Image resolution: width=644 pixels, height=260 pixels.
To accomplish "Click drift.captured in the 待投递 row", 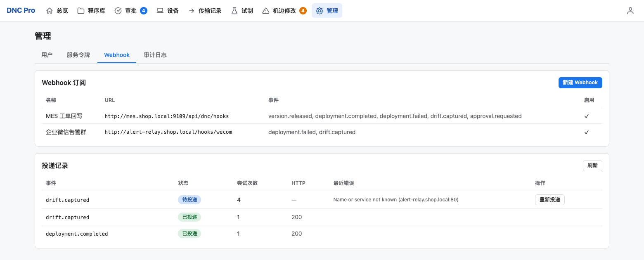I will click(68, 200).
